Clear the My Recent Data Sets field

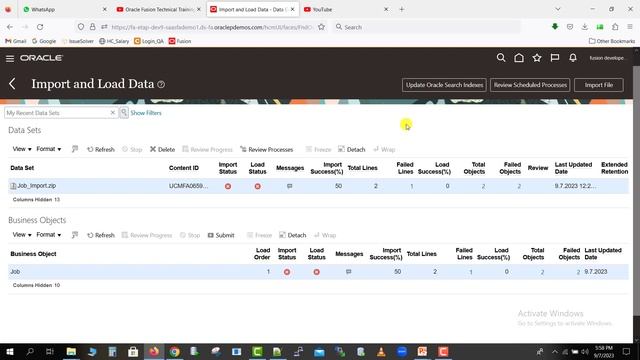click(113, 113)
